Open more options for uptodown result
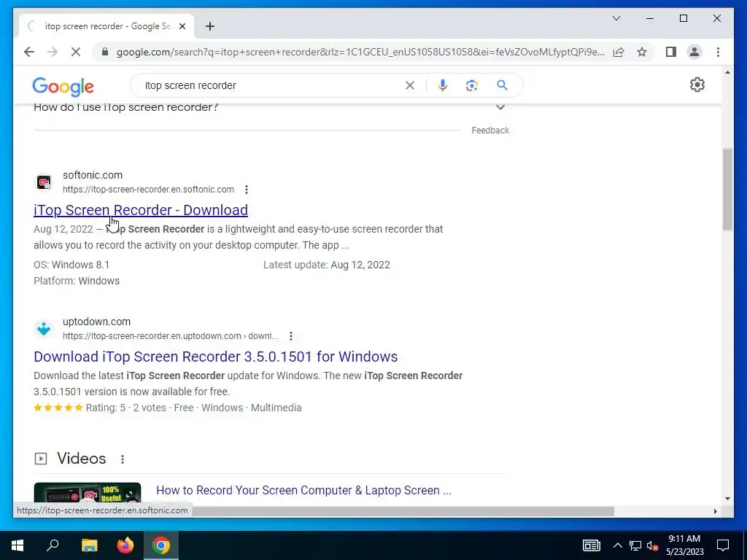 [291, 336]
